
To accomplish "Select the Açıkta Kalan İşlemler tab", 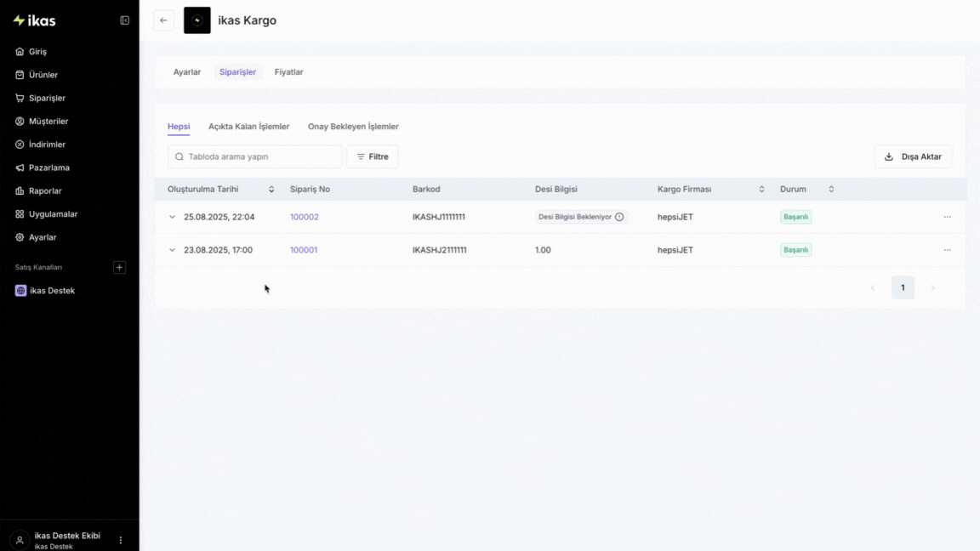I will pyautogui.click(x=248, y=127).
